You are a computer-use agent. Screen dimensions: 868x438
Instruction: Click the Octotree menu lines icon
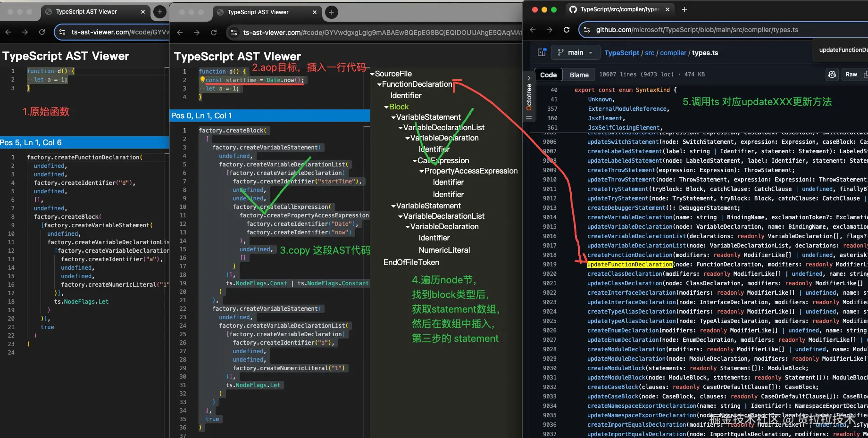click(x=529, y=117)
